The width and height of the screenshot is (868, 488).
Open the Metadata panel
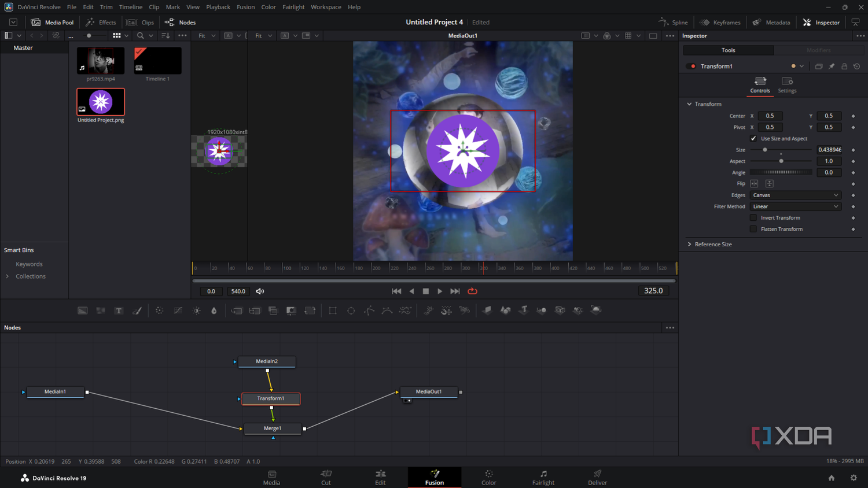pos(771,23)
